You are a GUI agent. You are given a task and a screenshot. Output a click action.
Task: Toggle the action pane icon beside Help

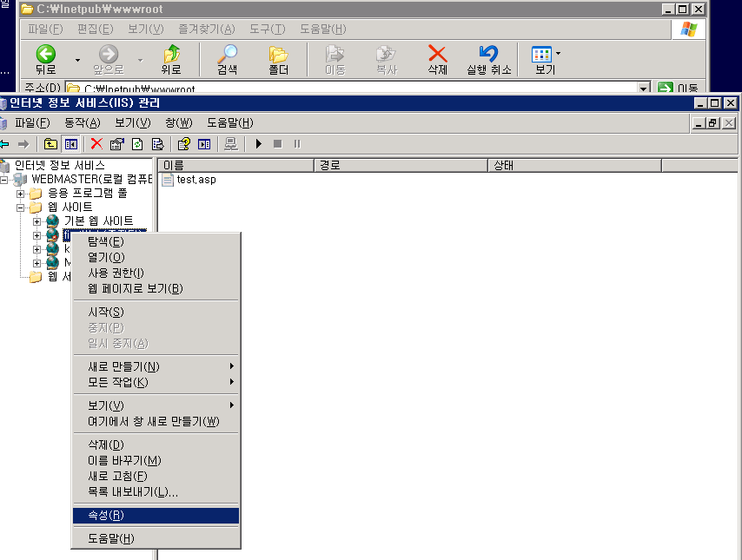click(204, 144)
